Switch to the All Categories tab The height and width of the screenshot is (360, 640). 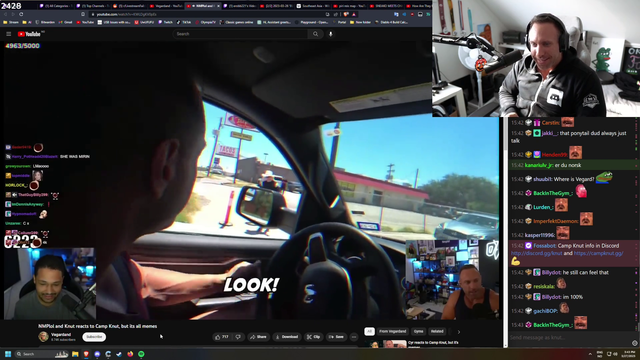(x=56, y=6)
